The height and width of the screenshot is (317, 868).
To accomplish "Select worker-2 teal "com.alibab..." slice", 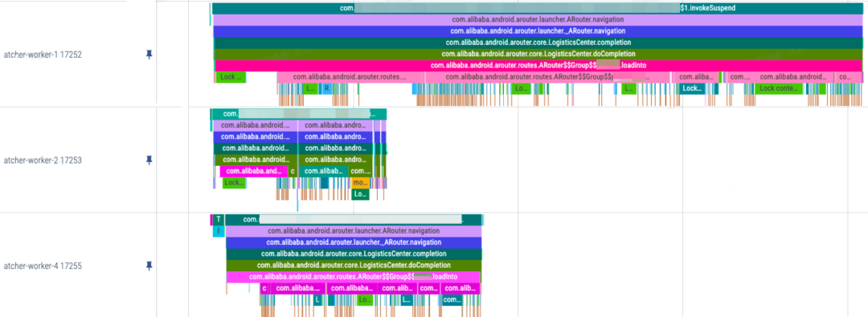I will point(324,171).
